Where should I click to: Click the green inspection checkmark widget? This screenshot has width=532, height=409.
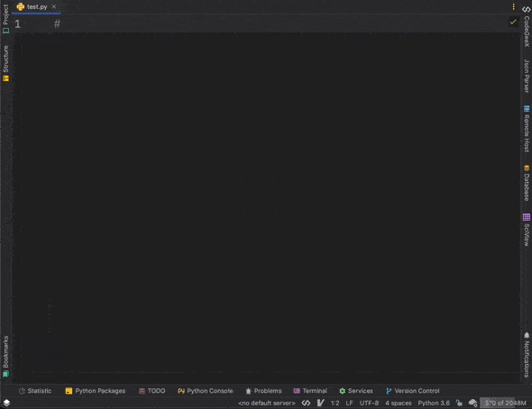pyautogui.click(x=513, y=23)
